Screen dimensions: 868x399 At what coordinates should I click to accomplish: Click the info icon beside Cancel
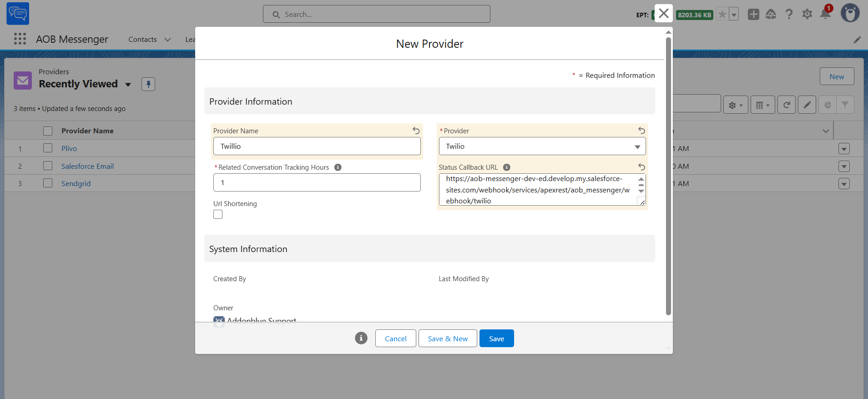[361, 338]
